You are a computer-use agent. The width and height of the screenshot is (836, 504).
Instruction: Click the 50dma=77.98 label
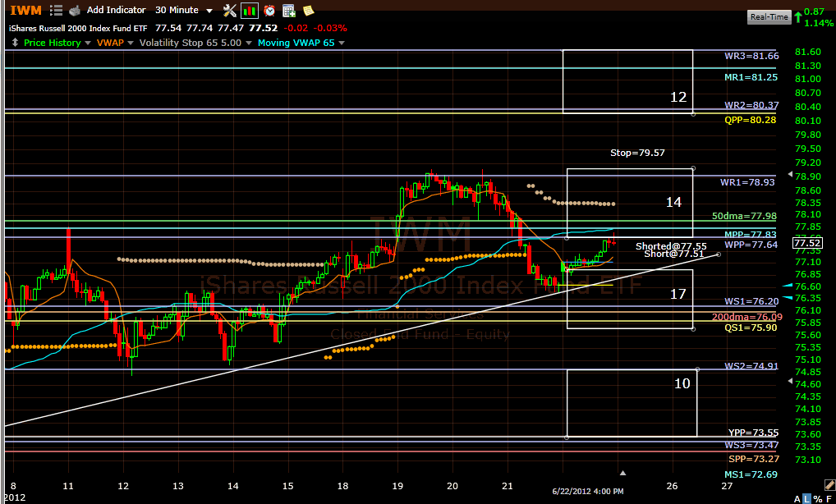click(744, 217)
